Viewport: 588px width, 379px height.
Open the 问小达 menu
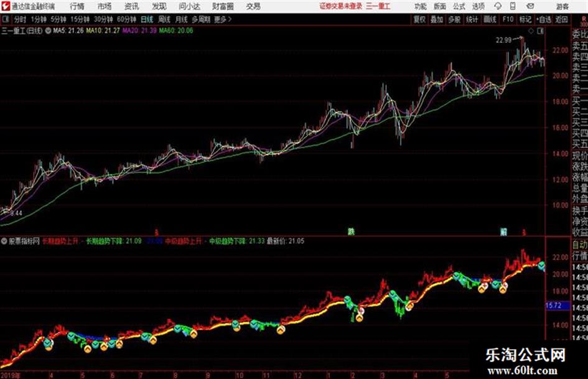[x=189, y=6]
